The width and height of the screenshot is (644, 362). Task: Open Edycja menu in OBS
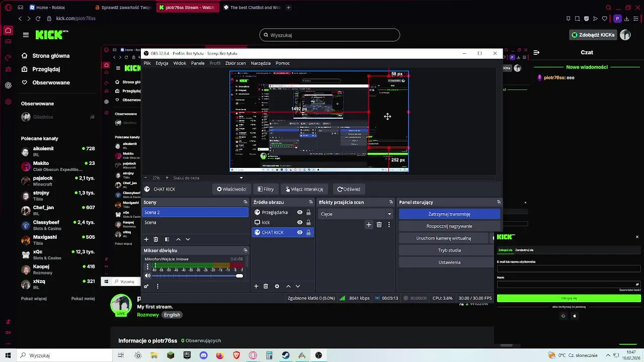click(x=162, y=63)
